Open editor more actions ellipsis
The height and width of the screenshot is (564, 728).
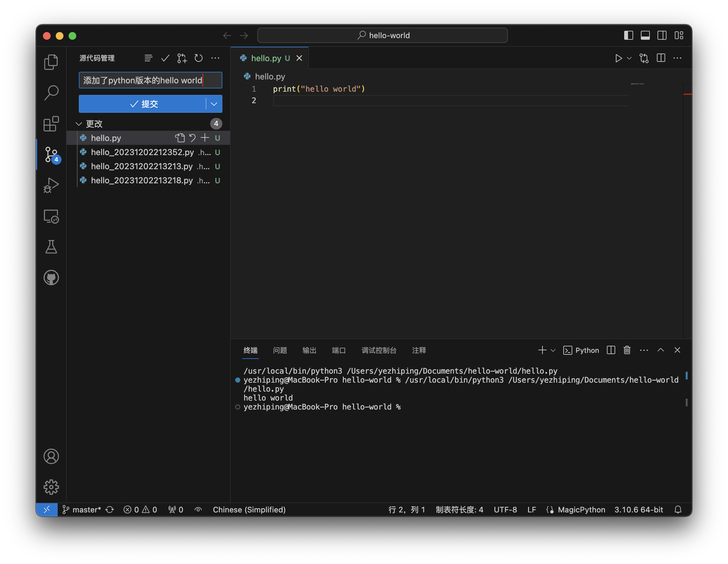(x=677, y=58)
